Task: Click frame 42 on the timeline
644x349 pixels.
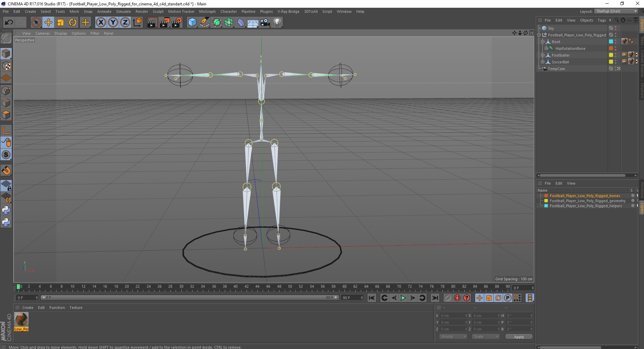Action: (246, 287)
